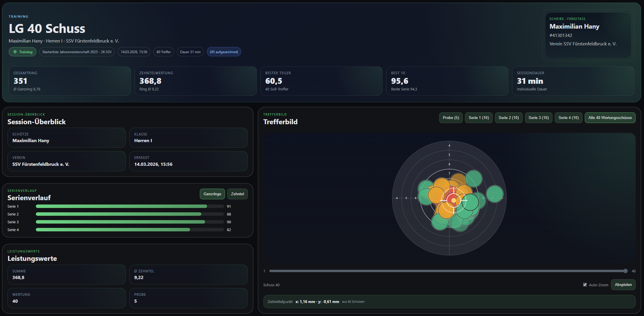Viewport: 644px width, 316px height.
Task: Show Alle 40 Wertungsschüsse
Action: point(610,118)
